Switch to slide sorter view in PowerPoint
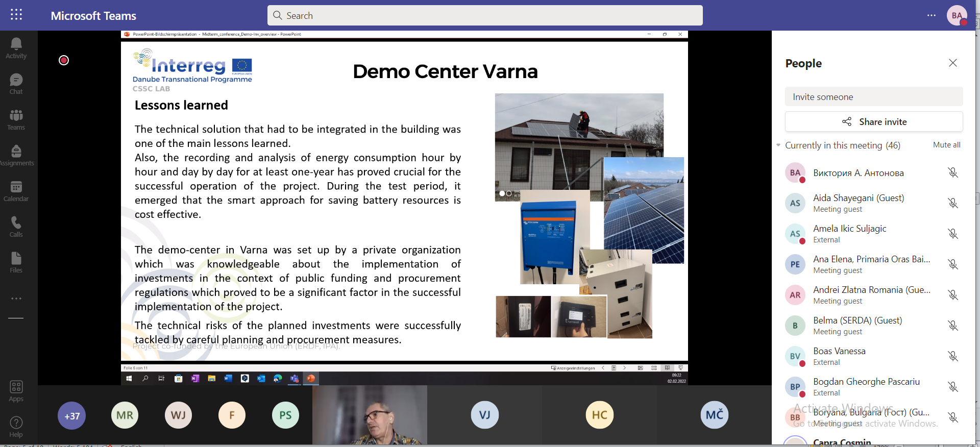980x447 pixels. pos(654,368)
